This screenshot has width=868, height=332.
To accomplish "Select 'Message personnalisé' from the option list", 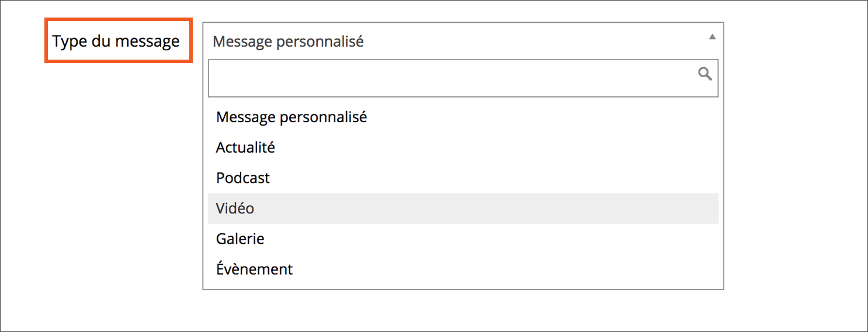I will [x=463, y=117].
